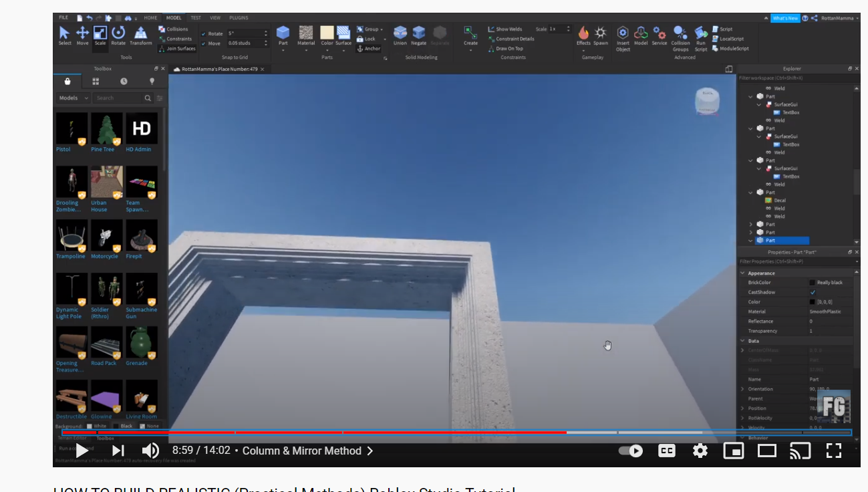
Task: Open the RottanMamma account dropdown
Action: (841, 18)
